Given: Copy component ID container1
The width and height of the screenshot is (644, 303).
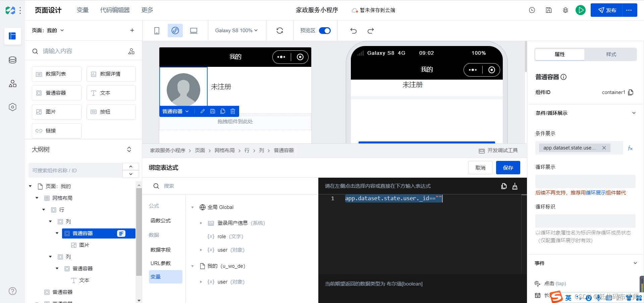Looking at the screenshot, I should click(x=631, y=92).
